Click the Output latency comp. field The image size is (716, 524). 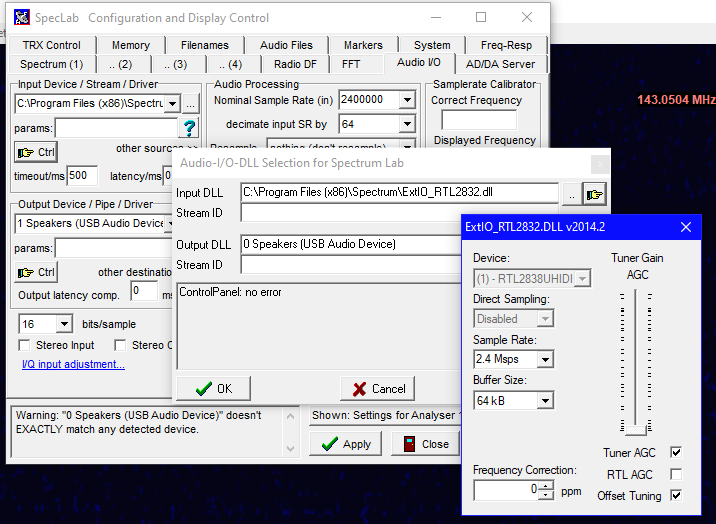(144, 291)
